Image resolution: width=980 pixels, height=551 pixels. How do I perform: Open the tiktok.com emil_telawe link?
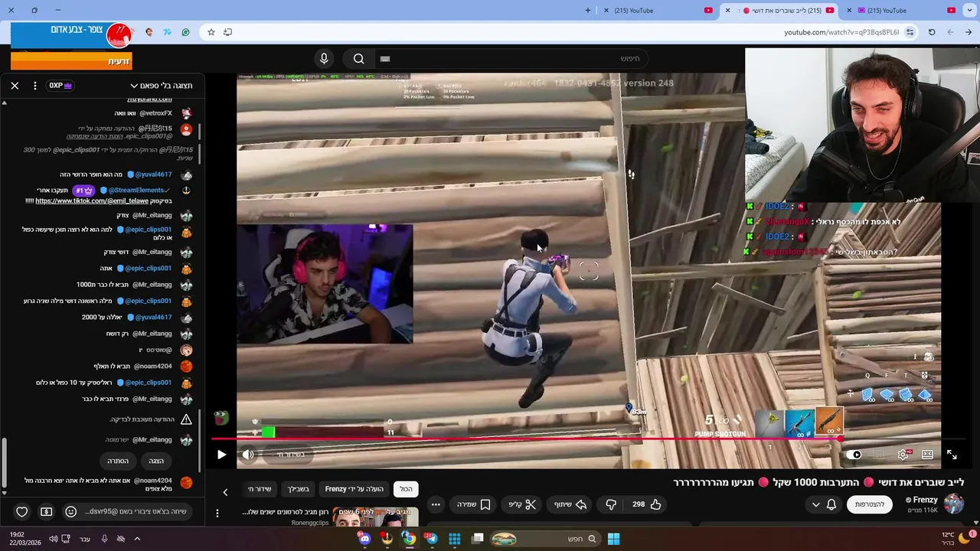coord(92,201)
